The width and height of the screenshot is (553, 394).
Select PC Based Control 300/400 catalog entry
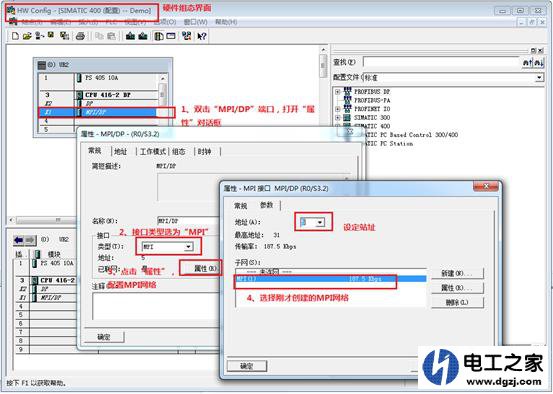pos(411,135)
